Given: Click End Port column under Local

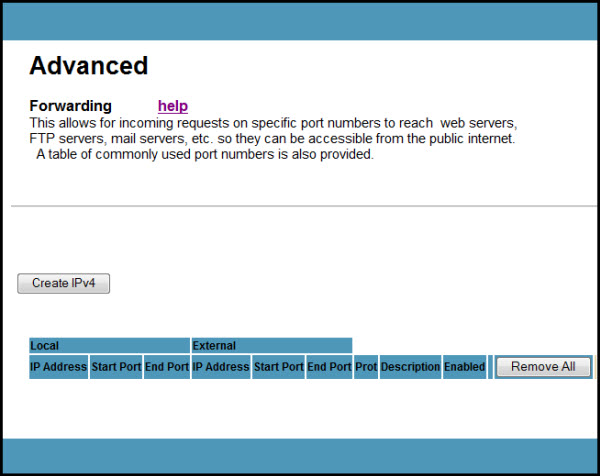Looking at the screenshot, I should click(167, 367).
